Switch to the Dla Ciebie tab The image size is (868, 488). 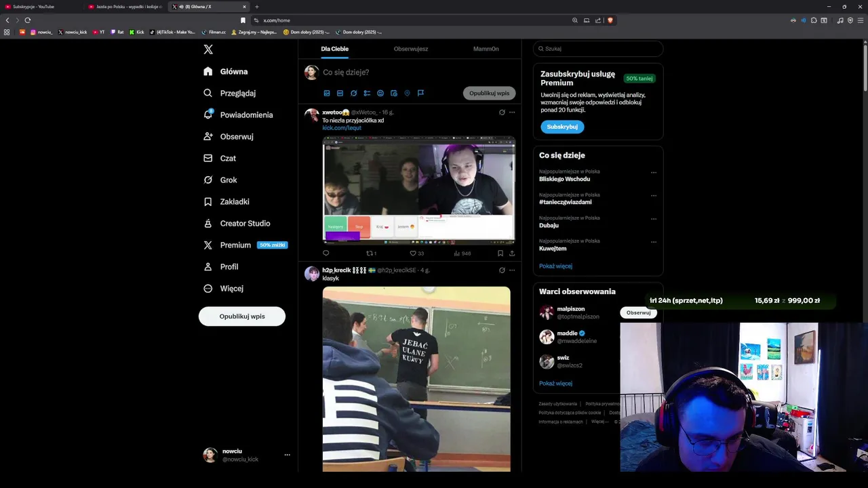point(335,49)
